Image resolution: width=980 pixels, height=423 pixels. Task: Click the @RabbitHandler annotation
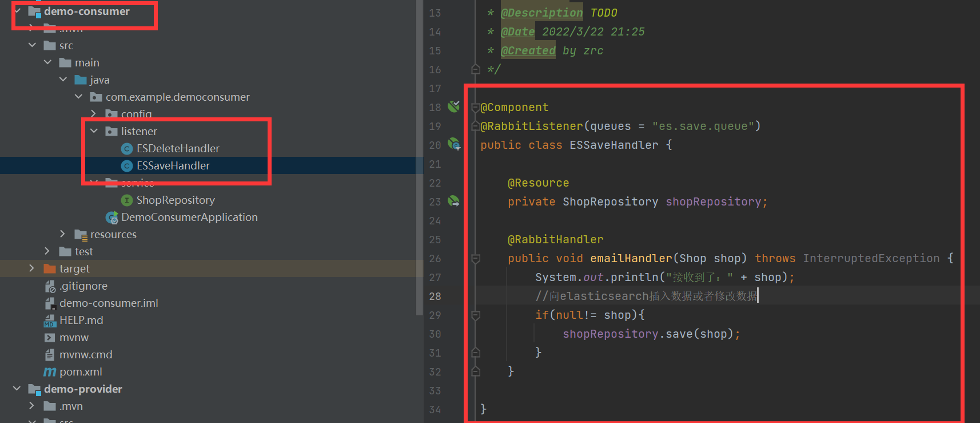(555, 239)
